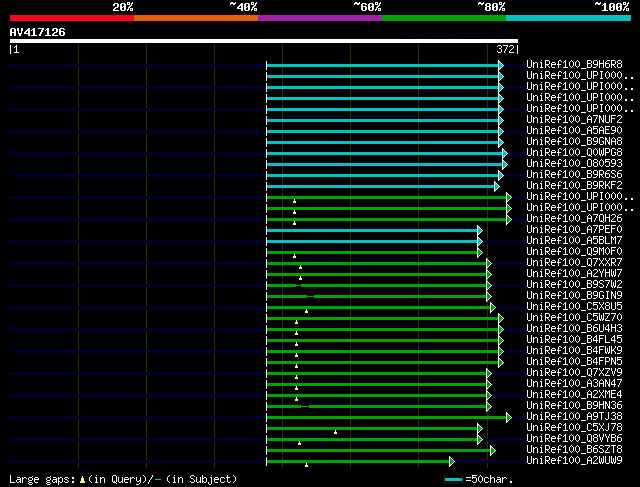Click the yellow gap marker under UniRef100_C5XJ78
Image resolution: width=640 pixels, height=487 pixels.
point(336,432)
